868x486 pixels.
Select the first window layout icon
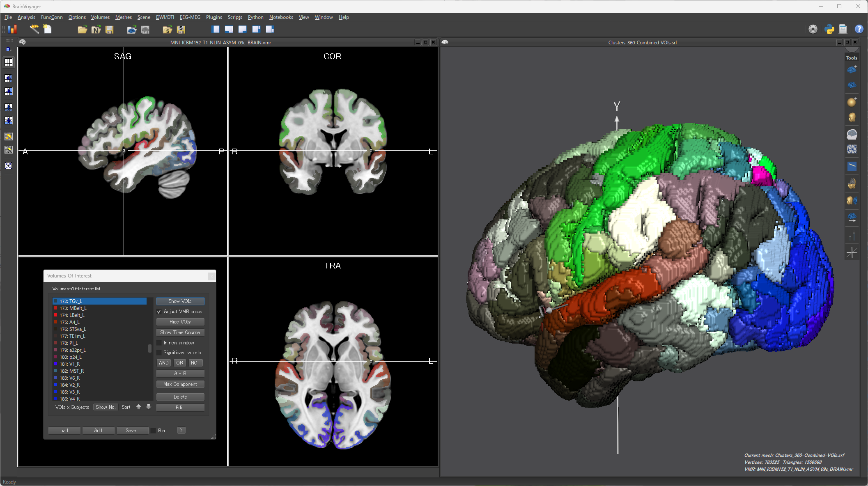click(216, 29)
